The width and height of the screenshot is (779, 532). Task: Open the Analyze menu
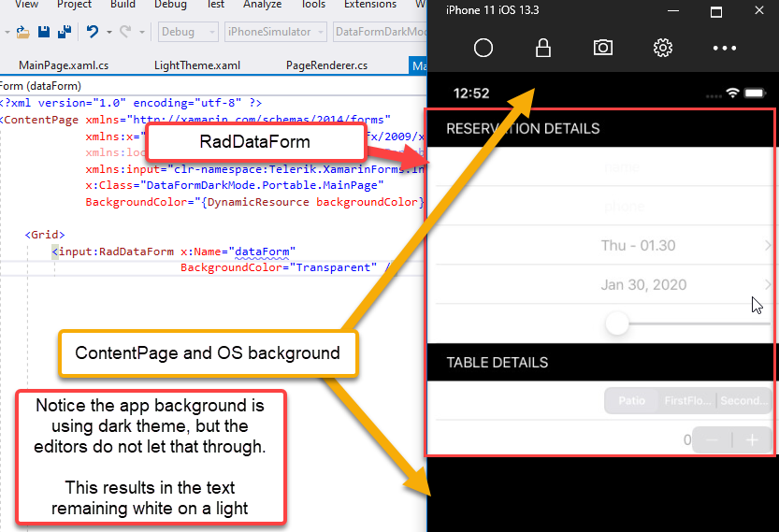tap(262, 5)
